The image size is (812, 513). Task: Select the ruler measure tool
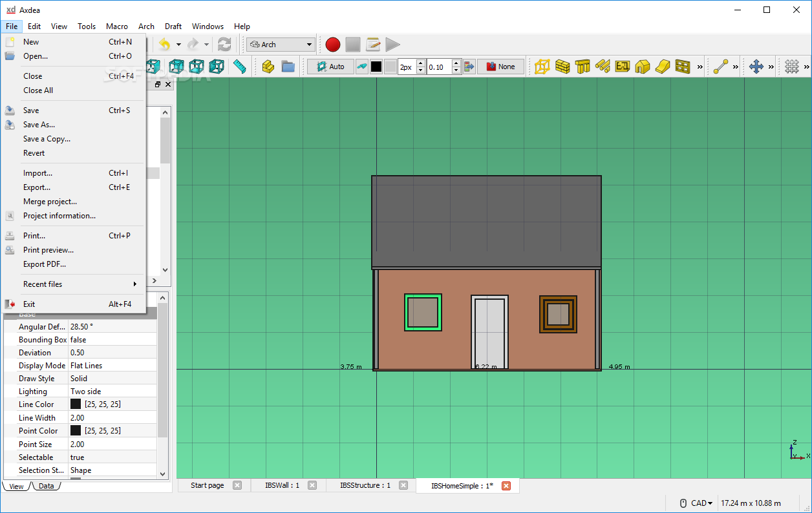pyautogui.click(x=240, y=67)
